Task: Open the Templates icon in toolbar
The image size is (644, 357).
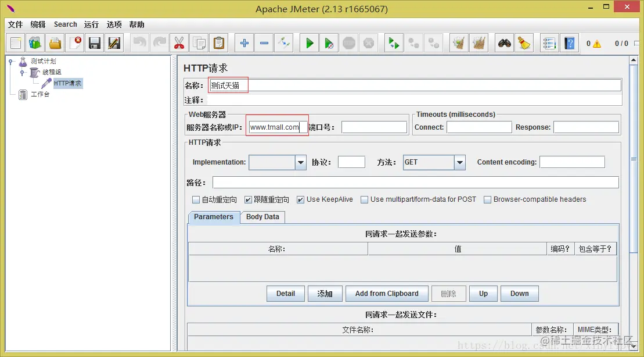Action: point(36,43)
